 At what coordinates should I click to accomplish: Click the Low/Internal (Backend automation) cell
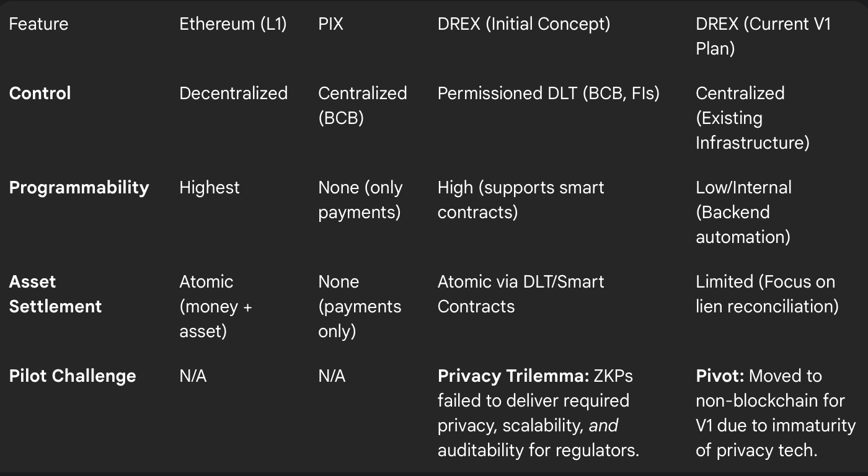coord(743,213)
